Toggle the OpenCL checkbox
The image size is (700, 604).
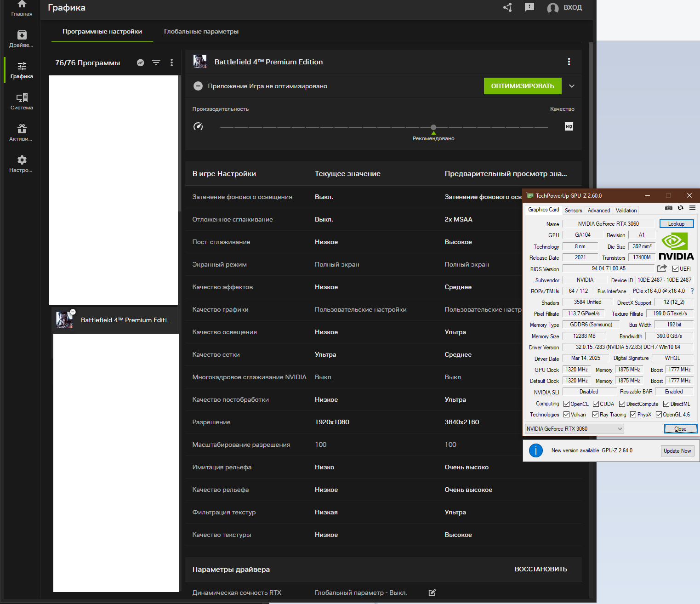(x=567, y=404)
